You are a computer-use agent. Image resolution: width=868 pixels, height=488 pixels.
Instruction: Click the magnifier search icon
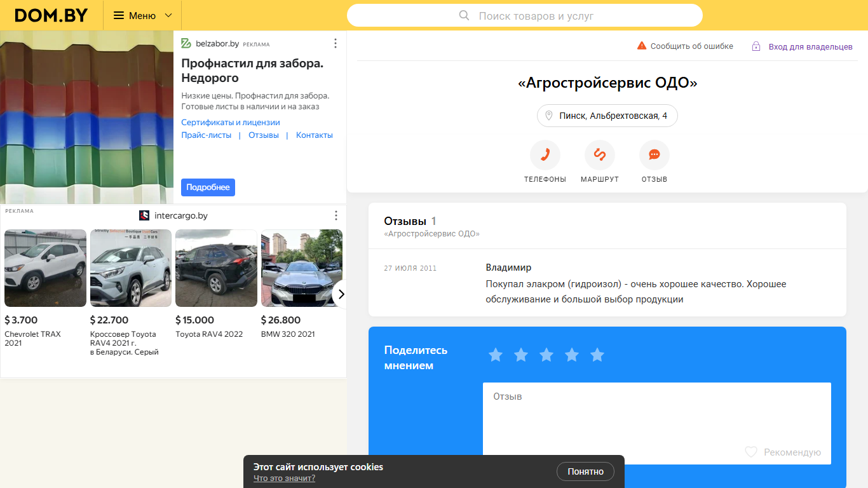(x=465, y=15)
